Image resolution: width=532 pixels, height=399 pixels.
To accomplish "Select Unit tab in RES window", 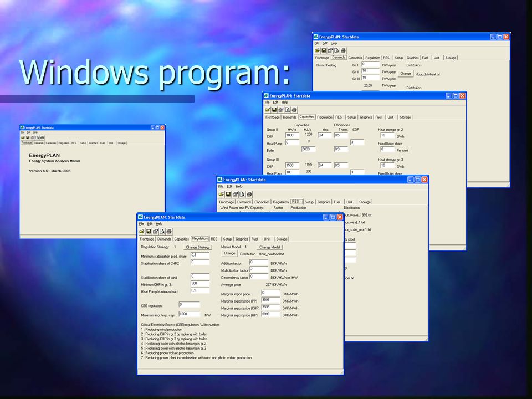I will [x=350, y=202].
